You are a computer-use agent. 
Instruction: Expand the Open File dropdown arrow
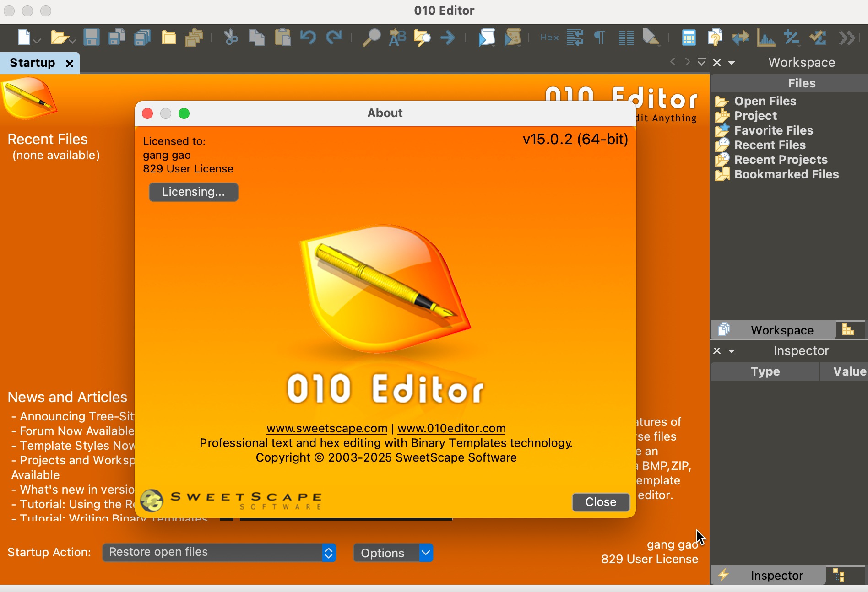(x=72, y=41)
